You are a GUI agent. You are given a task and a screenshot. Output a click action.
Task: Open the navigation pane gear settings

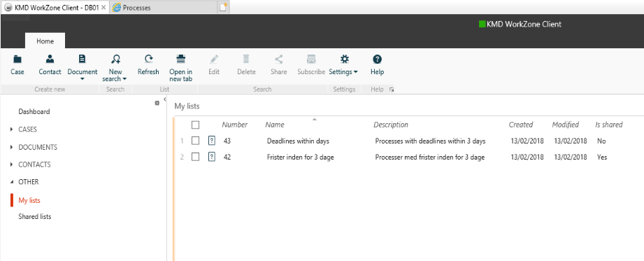point(157,103)
